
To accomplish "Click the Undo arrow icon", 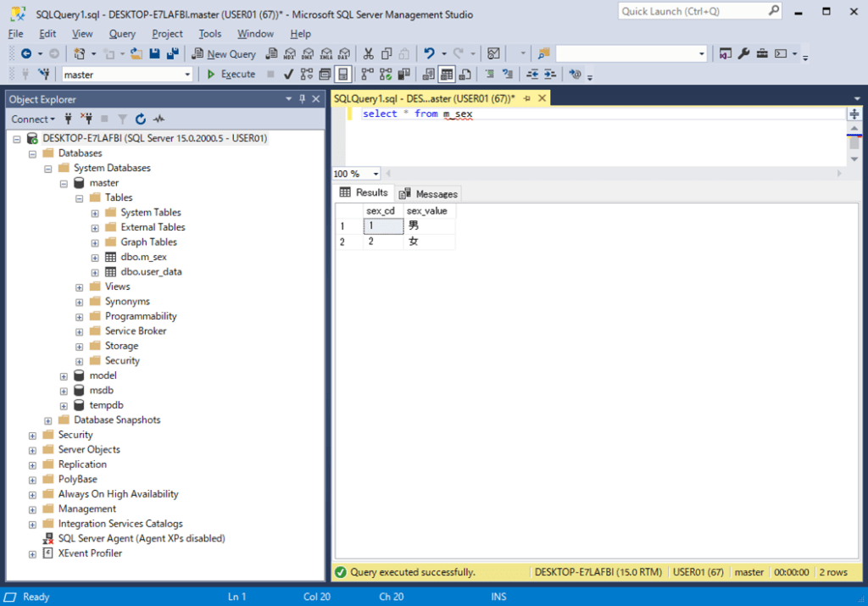I will pos(430,53).
